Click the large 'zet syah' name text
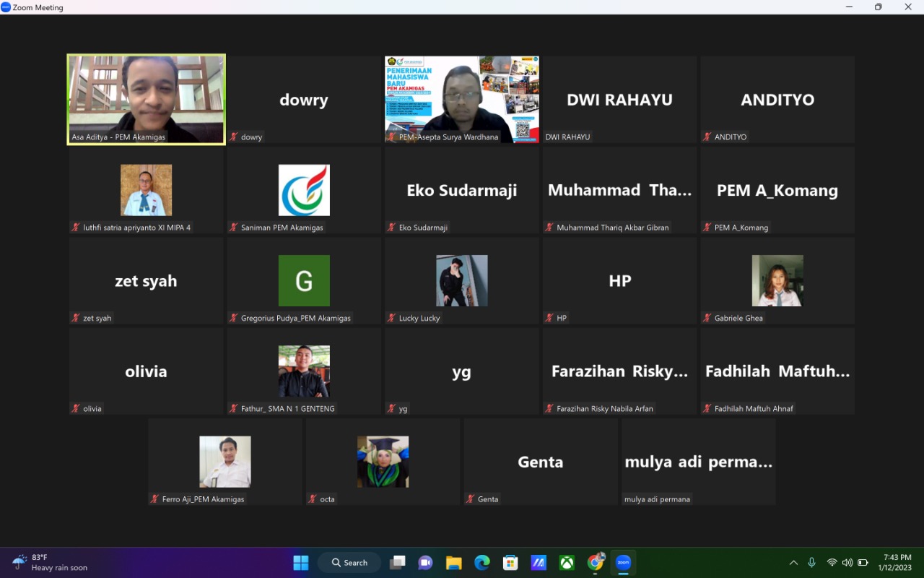Screen dimensions: 924x578 146,281
